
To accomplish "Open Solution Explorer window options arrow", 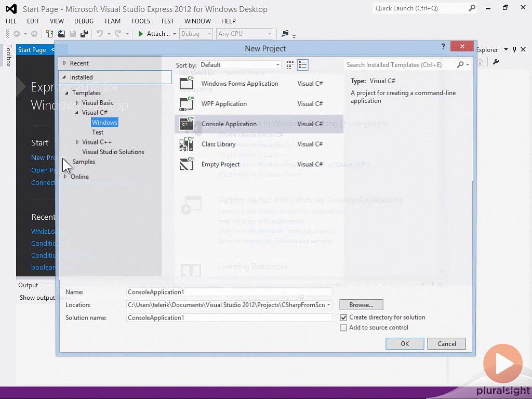I will (506, 49).
